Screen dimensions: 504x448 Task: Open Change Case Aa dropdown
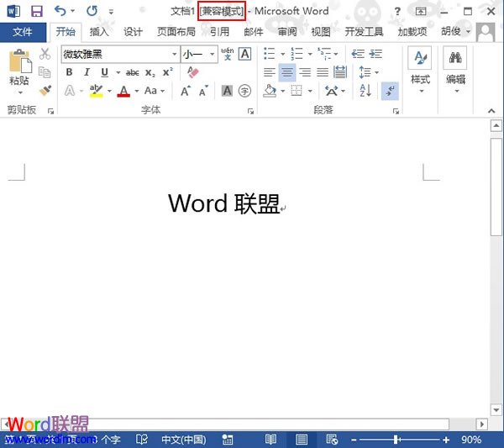click(155, 91)
